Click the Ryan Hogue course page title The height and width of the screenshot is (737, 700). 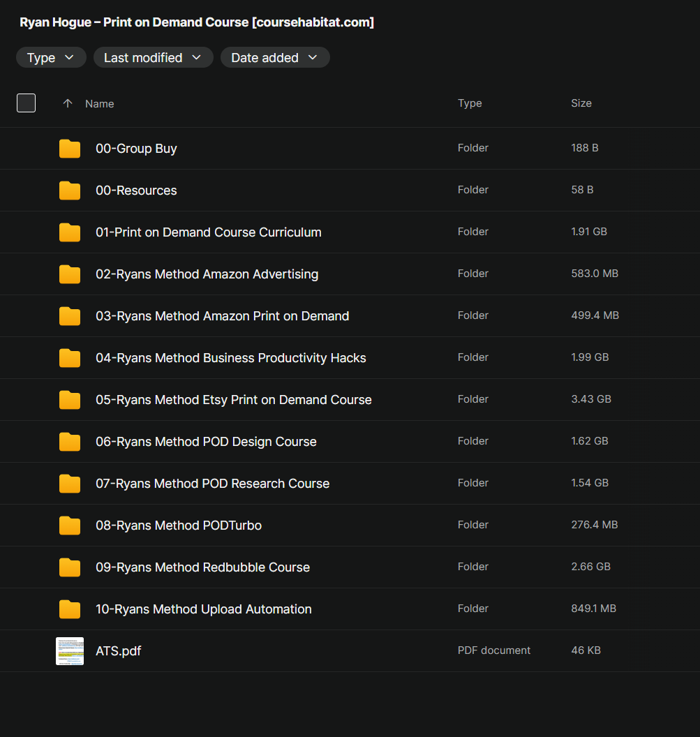(x=197, y=22)
